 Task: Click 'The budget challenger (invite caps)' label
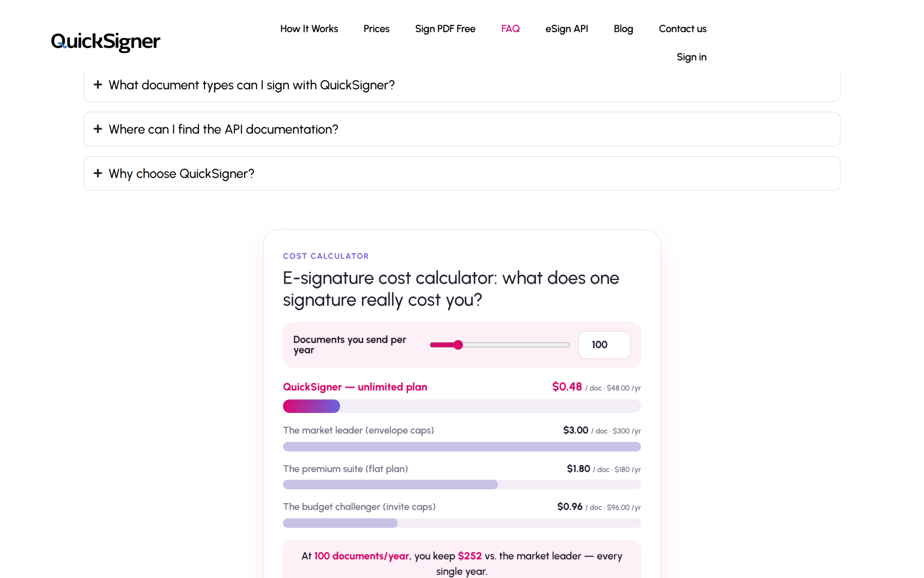click(x=359, y=507)
